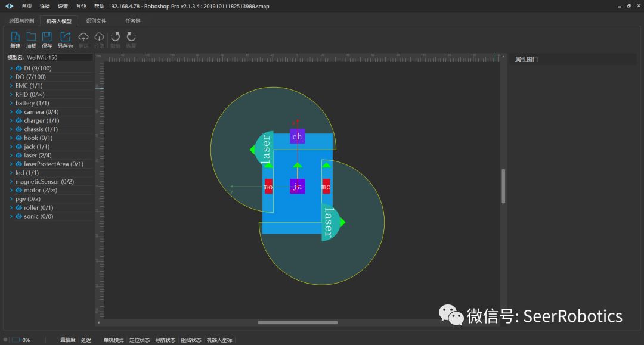The image size is (644, 345).
Task: Click the canvas horizontal scrollbar thumb
Action: point(298,322)
